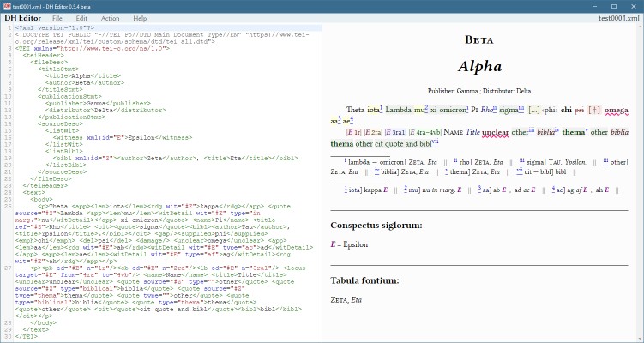
Task: Place cursor in <title>Alpha</title> line
Action: tap(83, 76)
